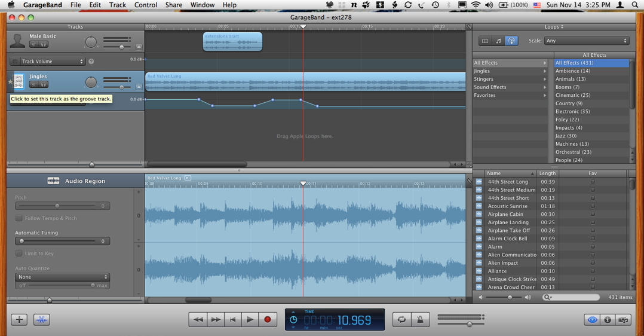This screenshot has width=644, height=336.
Task: Click the automation help question mark icon
Action: tap(91, 61)
